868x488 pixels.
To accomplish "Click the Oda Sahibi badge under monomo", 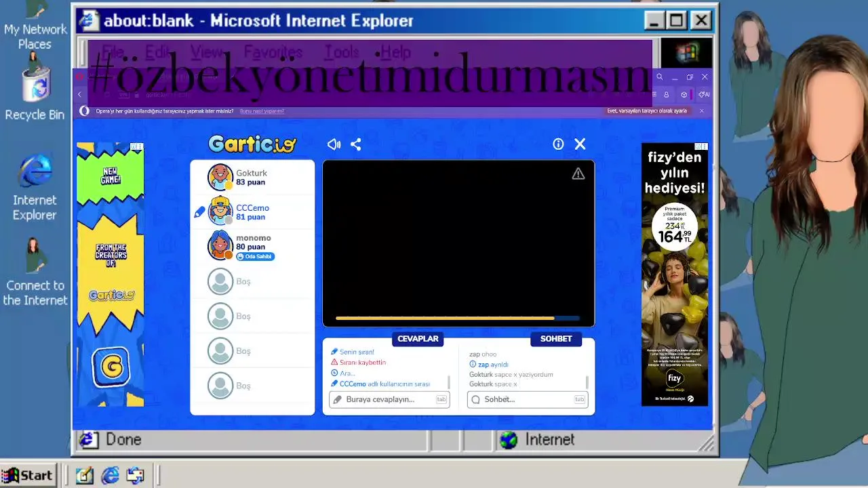I will pyautogui.click(x=255, y=257).
